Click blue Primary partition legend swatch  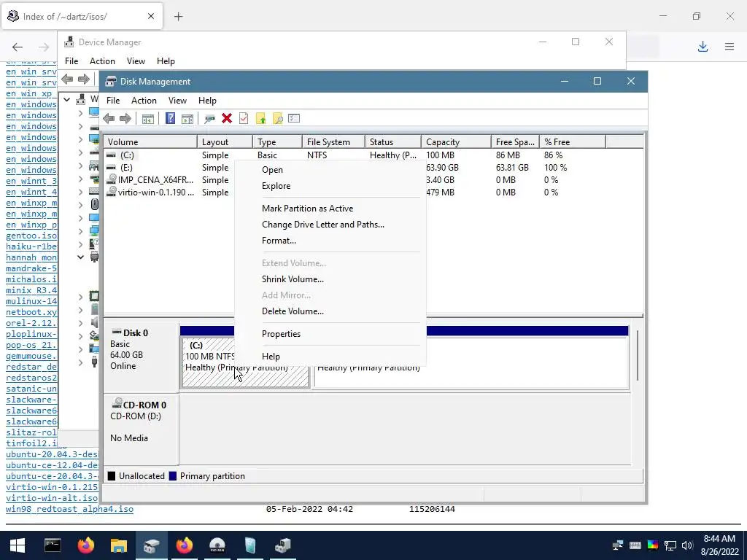[x=173, y=476]
